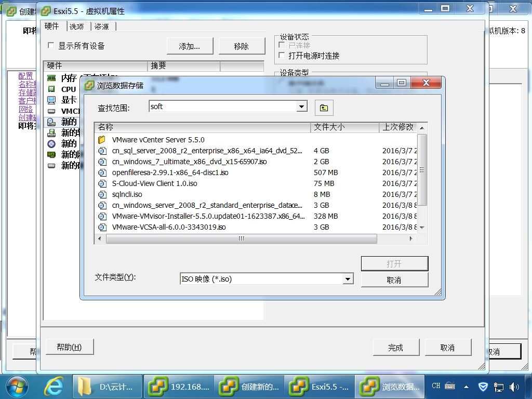
Task: Click file list scroll left arrow
Action: pyautogui.click(x=100, y=238)
